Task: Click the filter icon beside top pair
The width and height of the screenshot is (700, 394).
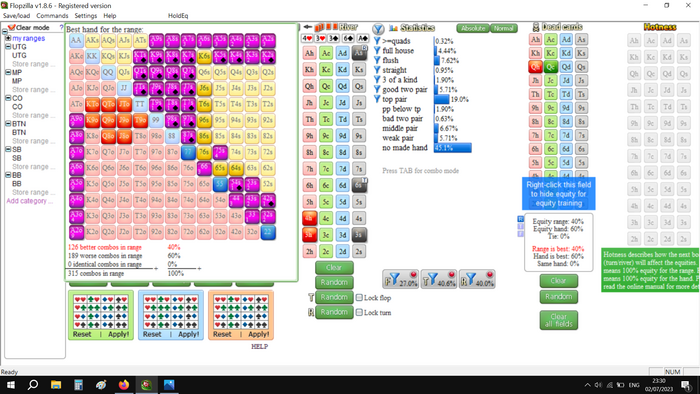Action: point(377,99)
